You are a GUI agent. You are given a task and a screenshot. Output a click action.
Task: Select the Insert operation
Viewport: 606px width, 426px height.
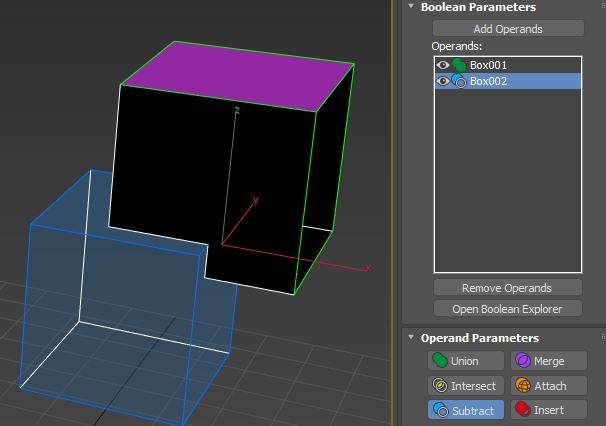549,410
